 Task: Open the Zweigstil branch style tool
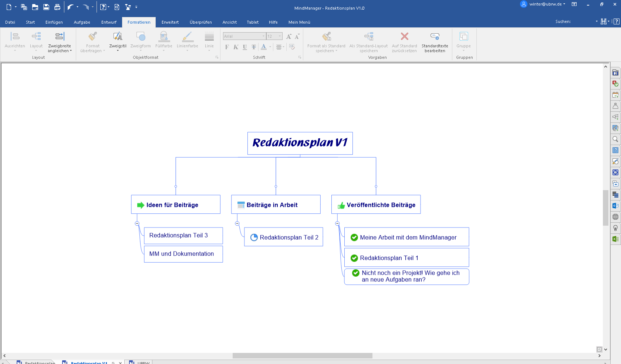118,40
